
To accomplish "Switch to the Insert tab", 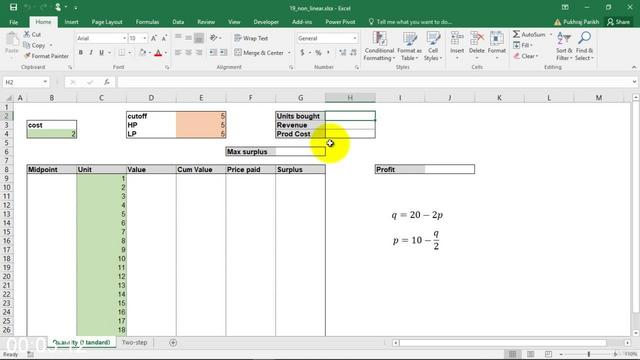I will (71, 22).
